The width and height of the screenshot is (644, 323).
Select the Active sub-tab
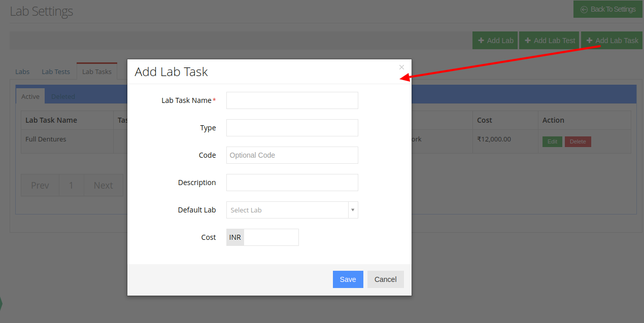pos(30,96)
